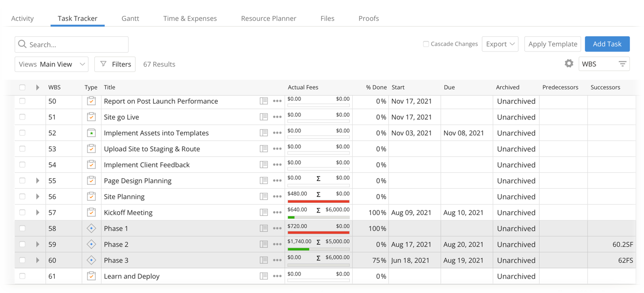
Task: Click the settings gear icon
Action: [x=569, y=64]
